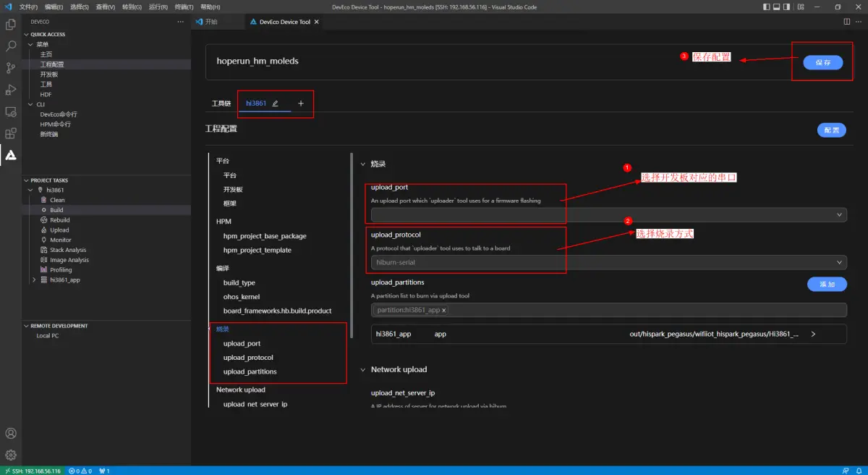
Task: Toggle primary side bar layout icon
Action: 767,7
